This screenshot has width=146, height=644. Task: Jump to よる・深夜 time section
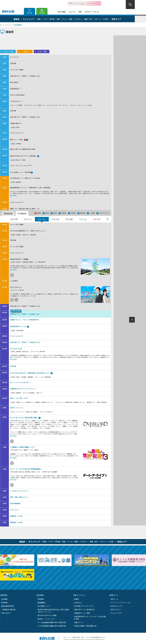tap(42, 51)
